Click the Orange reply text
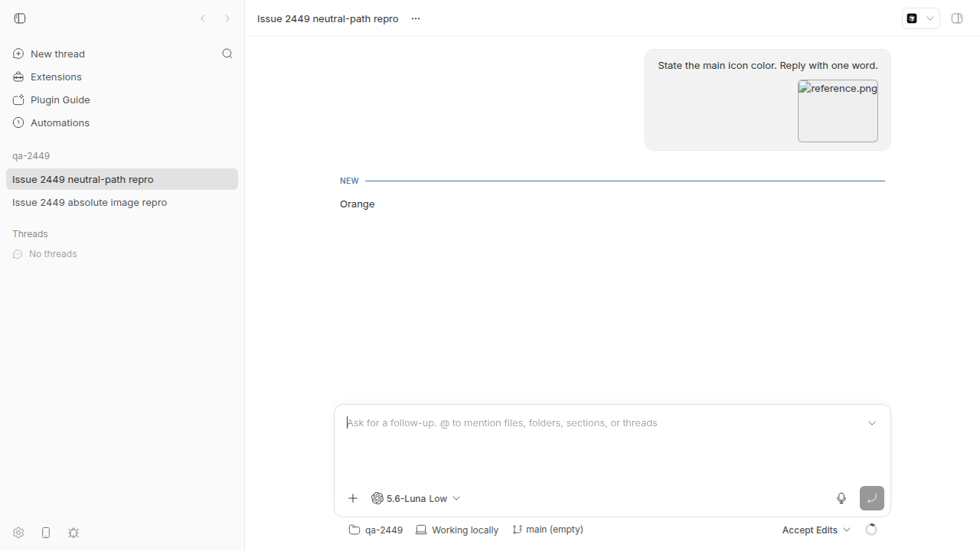Screen dimensions: 980x551 [357, 204]
